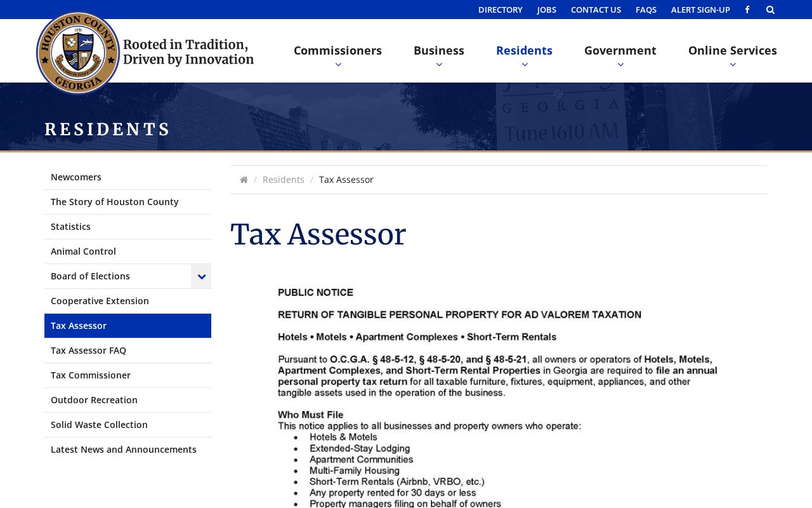Open Outdoor Recreation sidebar link
This screenshot has height=508, width=812.
[x=128, y=400]
